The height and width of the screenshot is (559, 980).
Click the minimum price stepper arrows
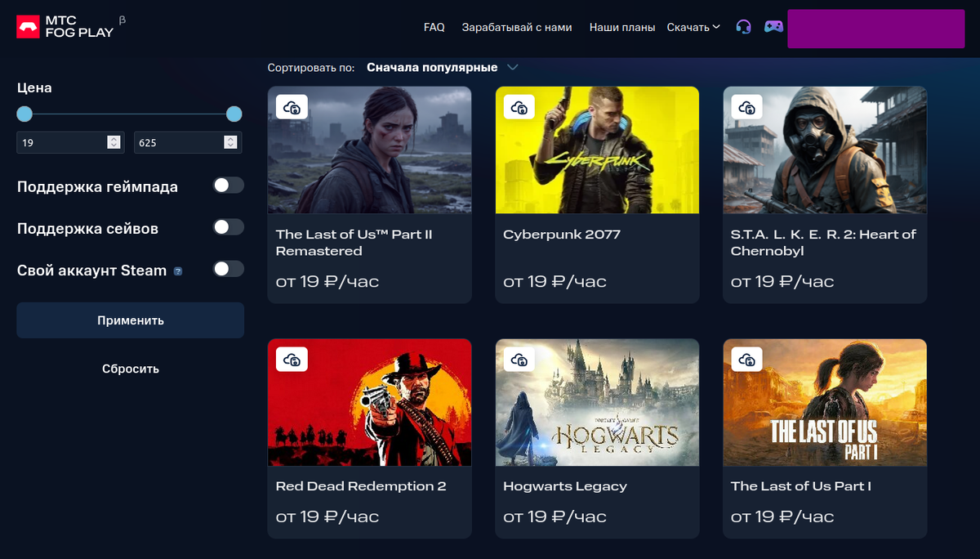click(114, 142)
